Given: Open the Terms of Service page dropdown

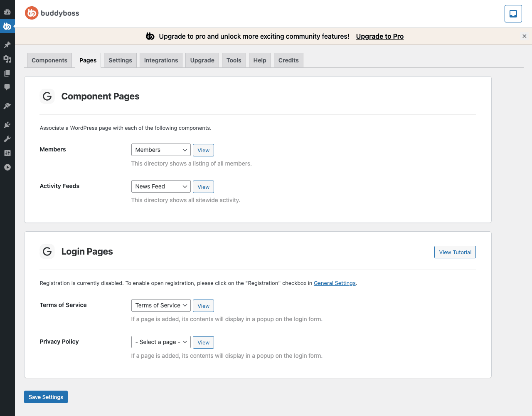Looking at the screenshot, I should pos(161,305).
